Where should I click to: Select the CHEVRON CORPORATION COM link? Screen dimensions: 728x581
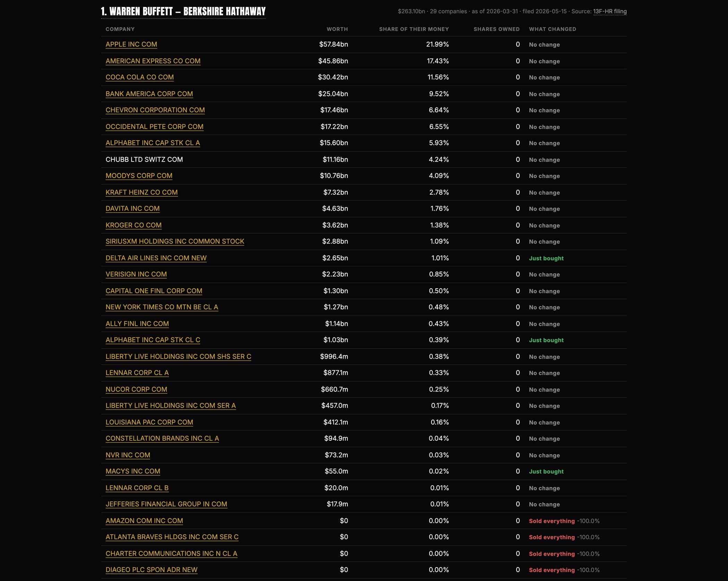[155, 110]
